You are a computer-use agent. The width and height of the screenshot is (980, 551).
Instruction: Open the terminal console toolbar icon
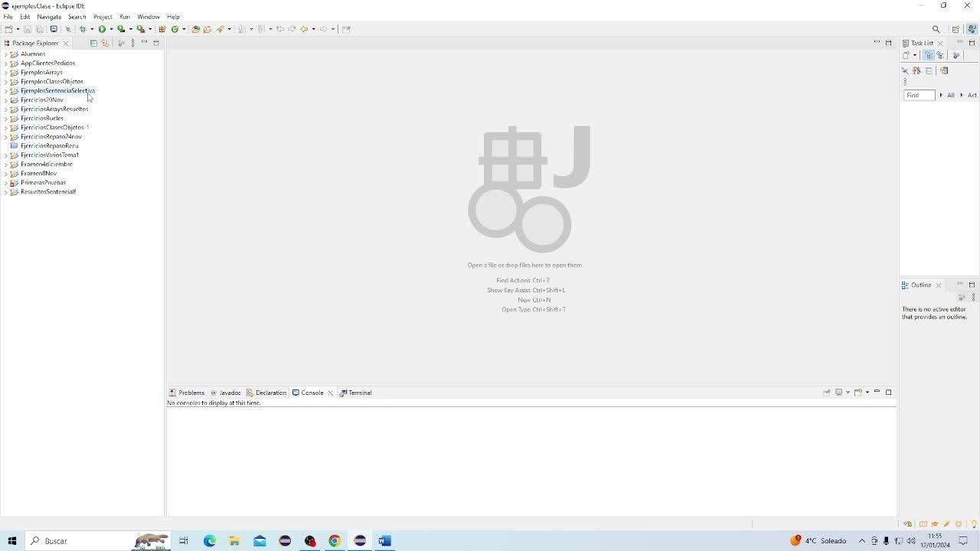pyautogui.click(x=54, y=29)
